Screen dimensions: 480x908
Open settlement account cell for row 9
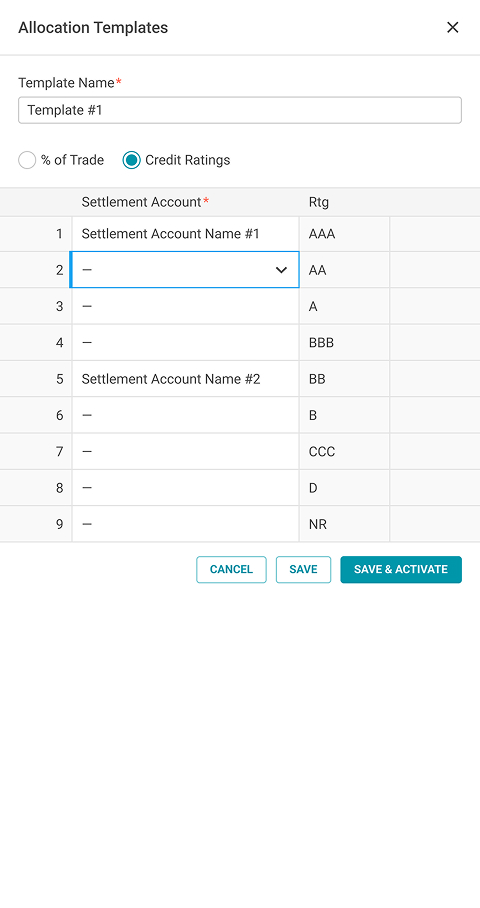pos(185,524)
